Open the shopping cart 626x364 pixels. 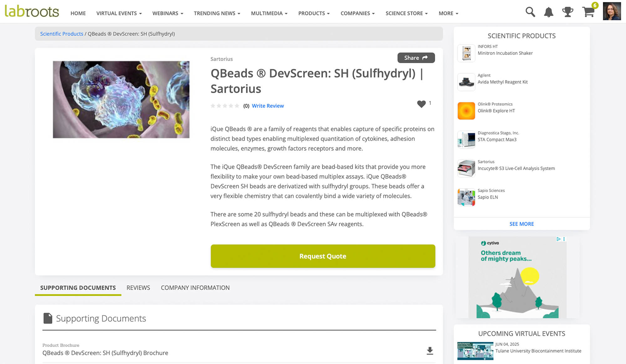pyautogui.click(x=588, y=12)
